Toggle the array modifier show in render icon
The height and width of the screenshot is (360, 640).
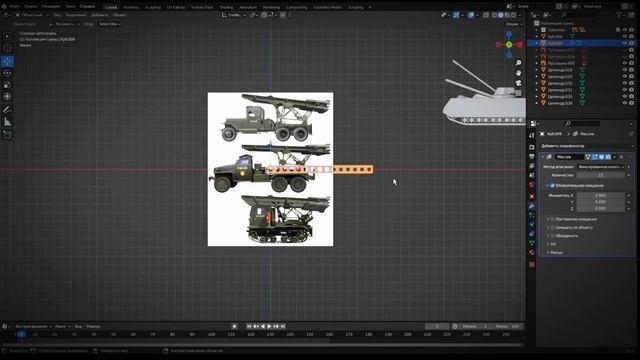point(608,157)
